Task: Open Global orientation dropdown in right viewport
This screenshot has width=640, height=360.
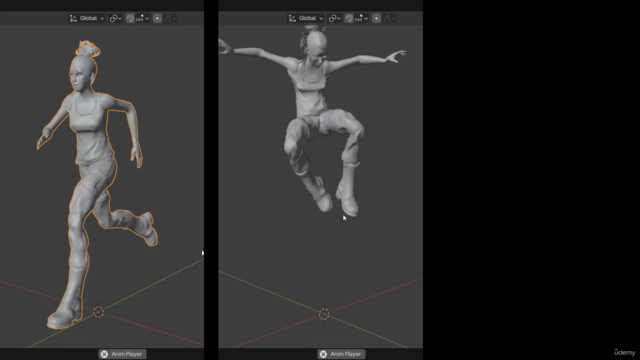Action: [x=306, y=18]
